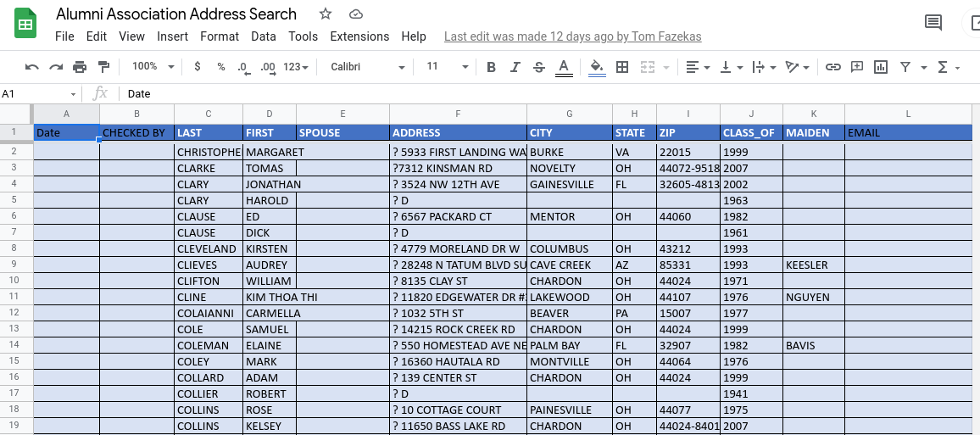Open the File menu
980x435 pixels.
64,36
